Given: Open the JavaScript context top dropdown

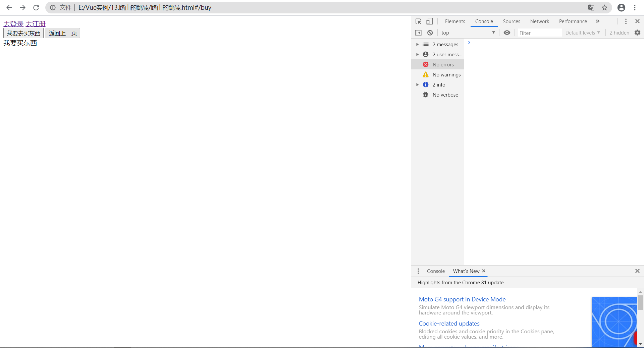Looking at the screenshot, I should (468, 33).
